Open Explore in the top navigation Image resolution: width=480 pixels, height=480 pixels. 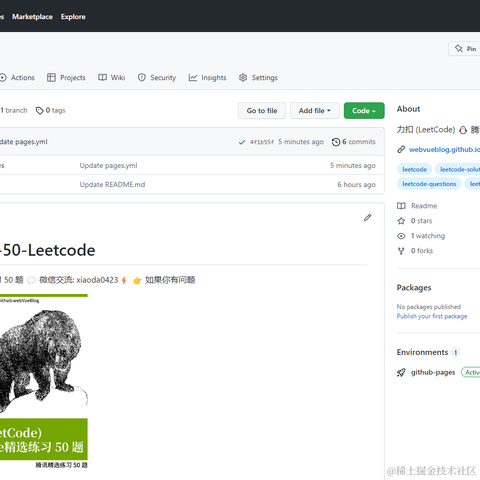pyautogui.click(x=73, y=17)
